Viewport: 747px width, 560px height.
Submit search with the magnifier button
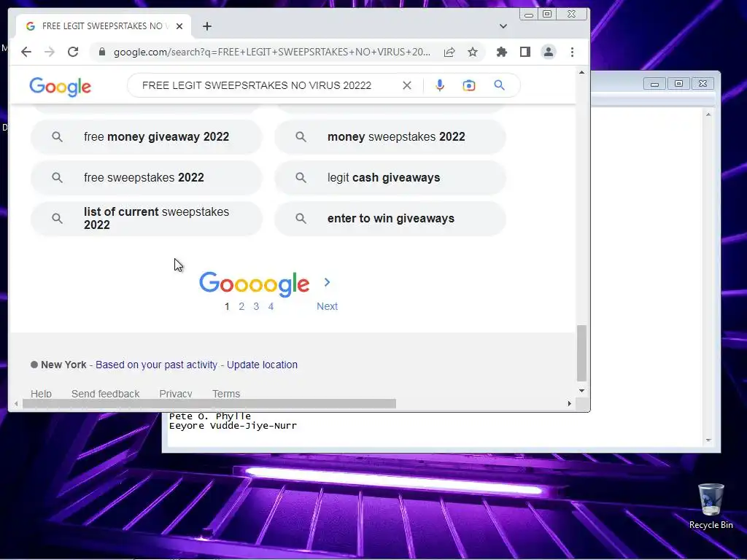pyautogui.click(x=499, y=85)
